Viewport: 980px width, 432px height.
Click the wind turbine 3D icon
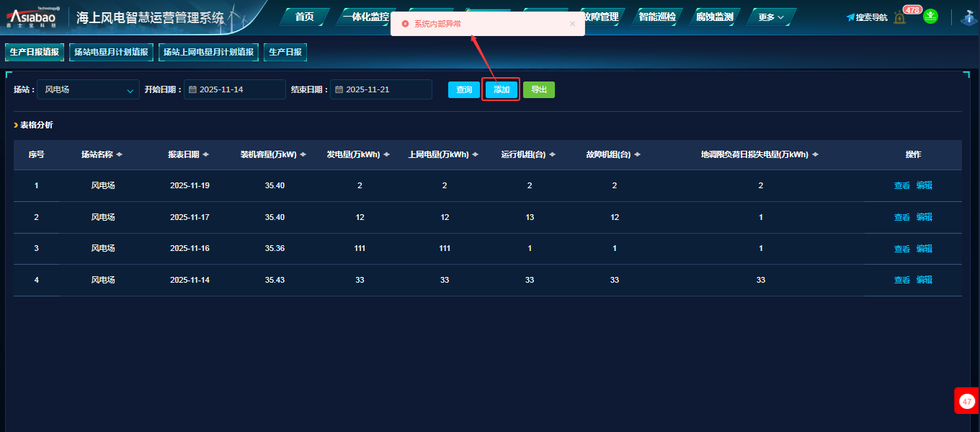click(968, 17)
